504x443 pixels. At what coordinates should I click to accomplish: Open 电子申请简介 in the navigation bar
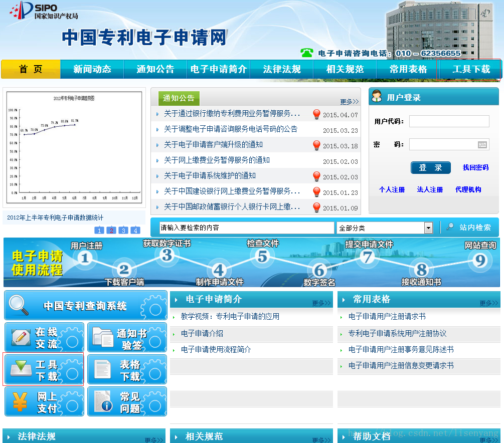coord(219,69)
